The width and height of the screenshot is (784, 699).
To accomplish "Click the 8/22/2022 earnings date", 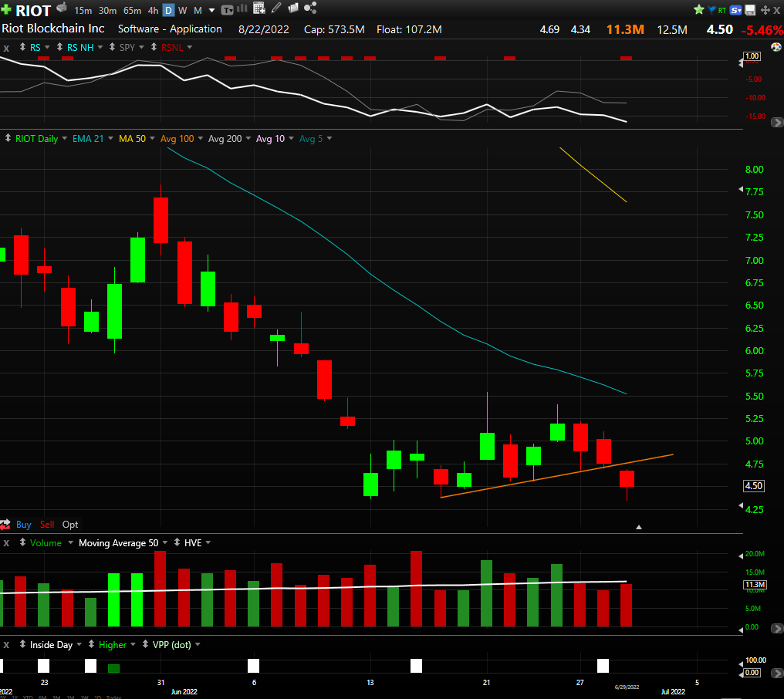I will pyautogui.click(x=263, y=29).
